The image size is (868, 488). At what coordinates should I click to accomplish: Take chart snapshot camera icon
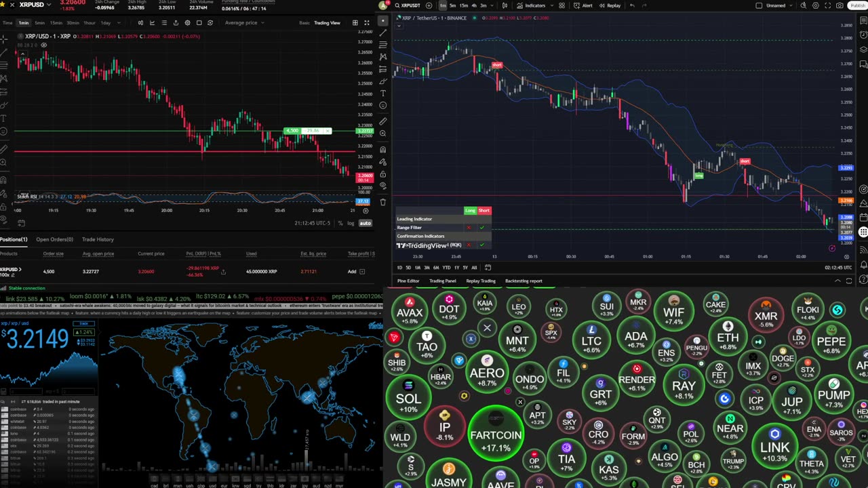tap(840, 5)
